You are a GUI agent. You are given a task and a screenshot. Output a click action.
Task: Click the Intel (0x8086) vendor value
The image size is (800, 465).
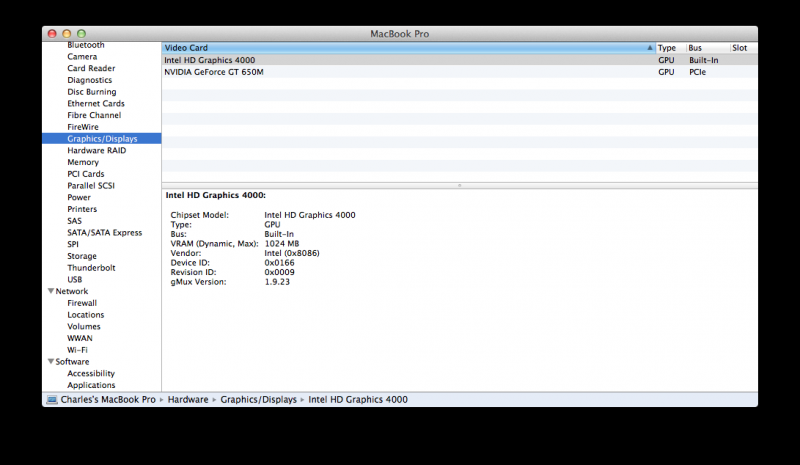click(292, 253)
